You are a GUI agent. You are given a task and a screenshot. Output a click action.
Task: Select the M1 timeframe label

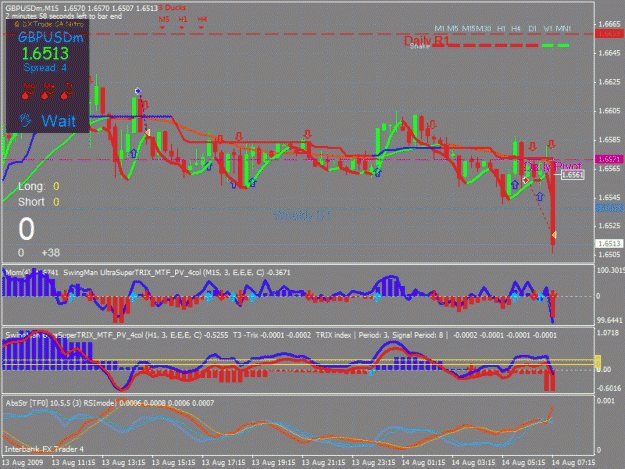[x=439, y=29]
